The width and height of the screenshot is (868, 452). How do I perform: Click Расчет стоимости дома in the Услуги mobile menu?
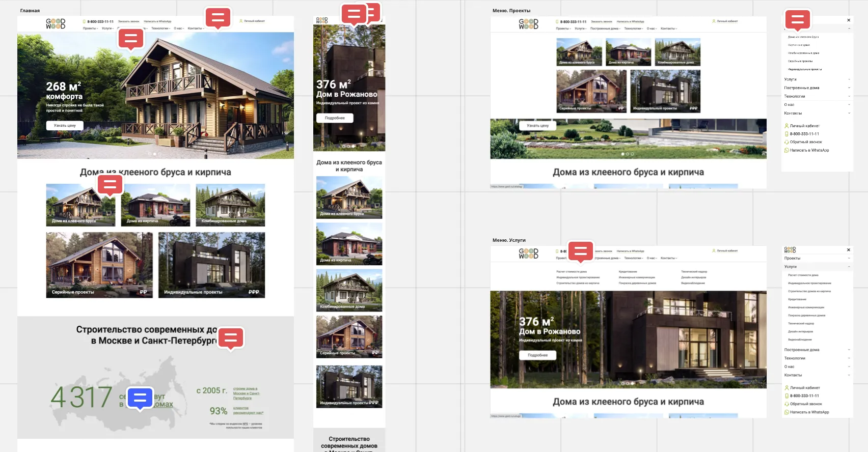pos(803,275)
